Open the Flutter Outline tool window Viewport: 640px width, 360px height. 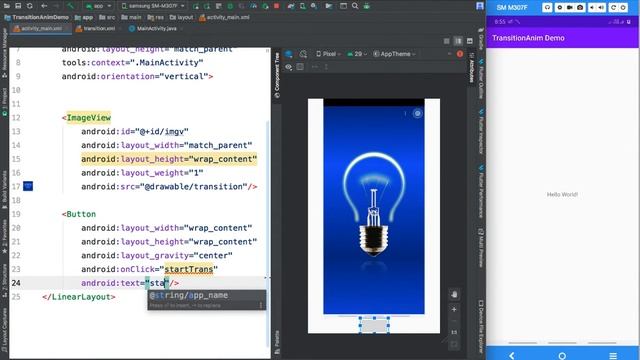(481, 79)
